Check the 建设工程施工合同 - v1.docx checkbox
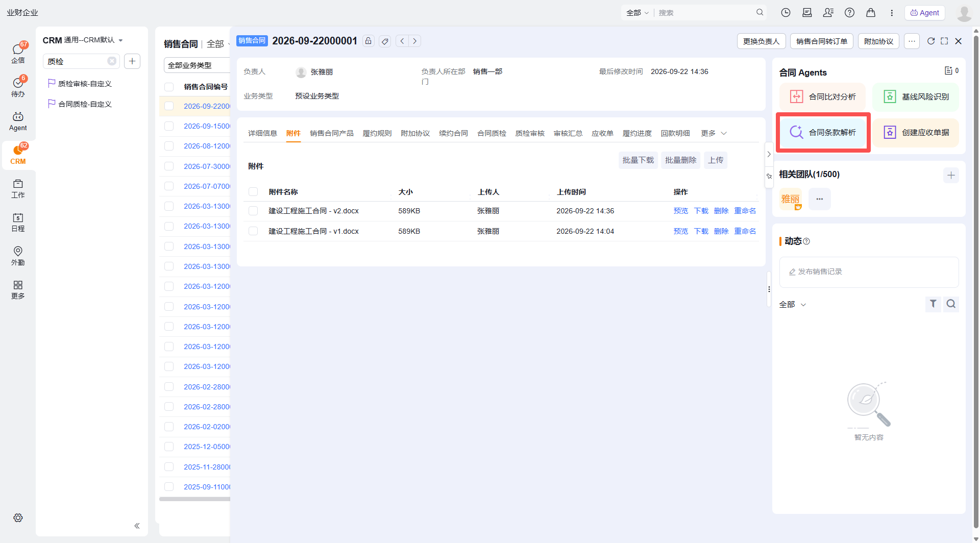980x543 pixels. coord(253,231)
